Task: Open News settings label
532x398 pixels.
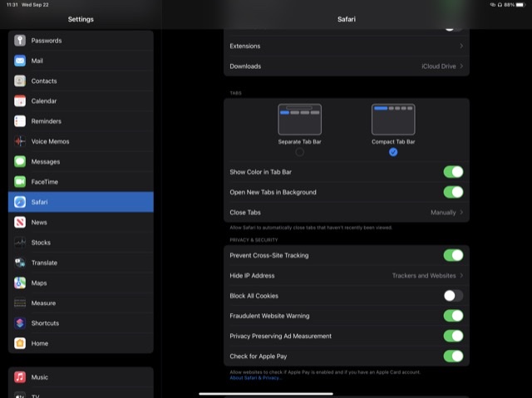Action: (x=39, y=223)
